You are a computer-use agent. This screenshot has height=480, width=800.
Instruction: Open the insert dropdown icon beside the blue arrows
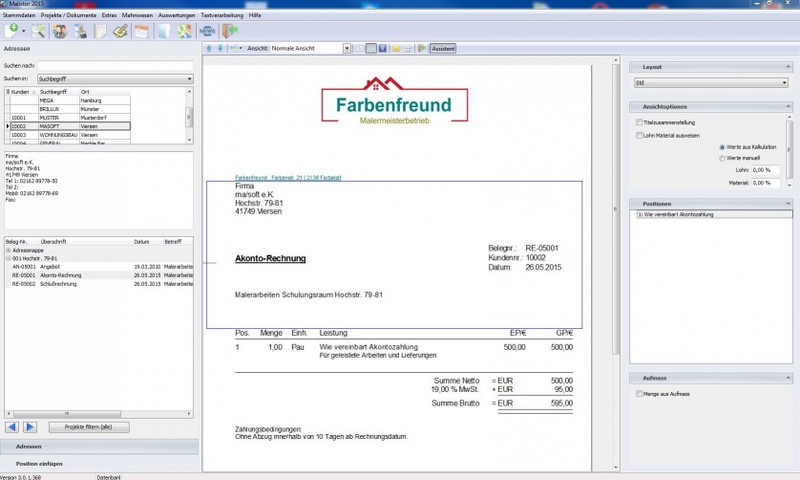click(236, 48)
